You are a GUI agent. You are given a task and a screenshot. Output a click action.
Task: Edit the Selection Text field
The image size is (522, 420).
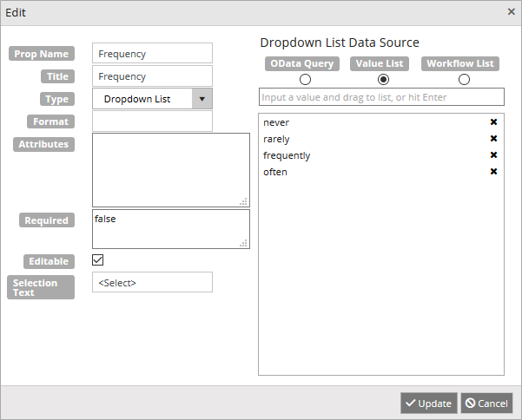(152, 282)
